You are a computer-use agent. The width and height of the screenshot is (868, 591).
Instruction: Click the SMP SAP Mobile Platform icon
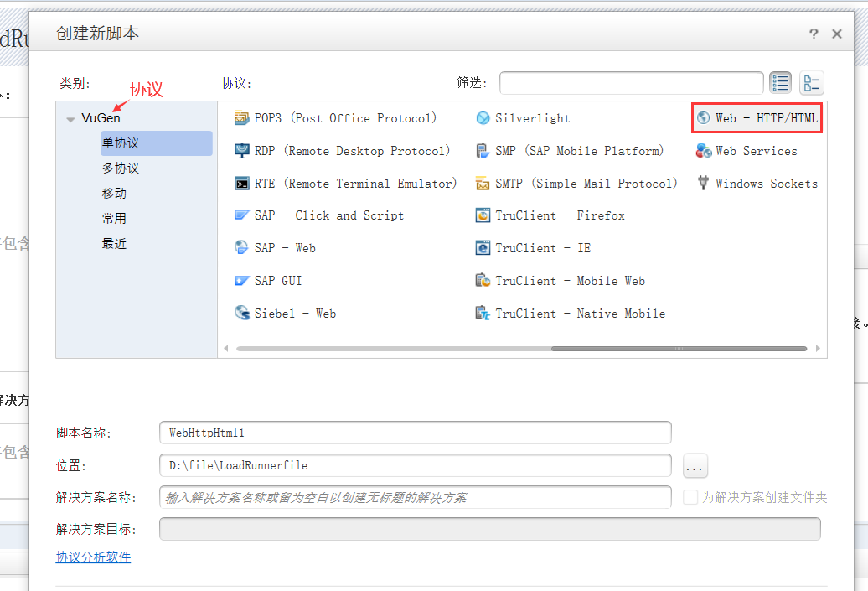tap(483, 151)
